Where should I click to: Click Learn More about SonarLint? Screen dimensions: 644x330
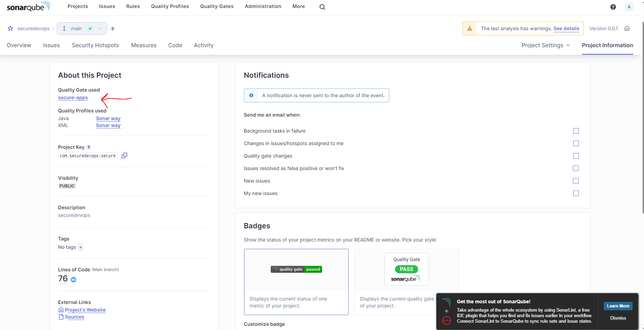pos(618,306)
